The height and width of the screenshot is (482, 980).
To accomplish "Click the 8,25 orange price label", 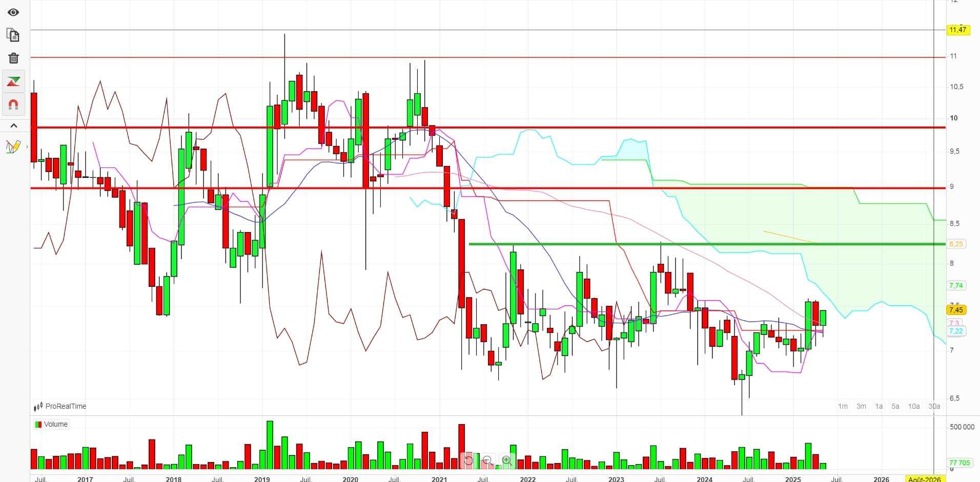I will 956,244.
